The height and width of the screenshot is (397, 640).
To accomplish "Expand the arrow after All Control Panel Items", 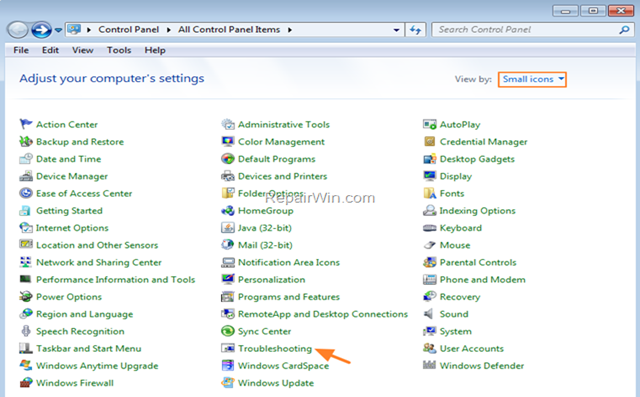I will 289,30.
